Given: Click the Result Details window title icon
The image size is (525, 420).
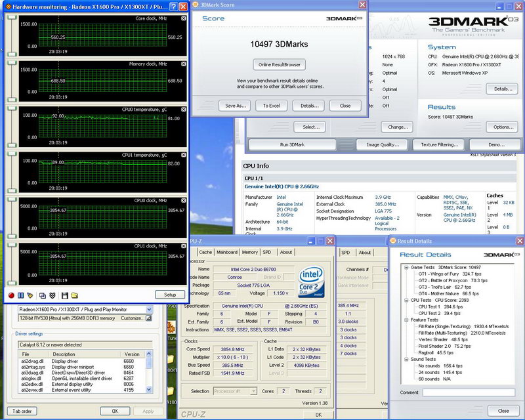Looking at the screenshot, I should click(393, 241).
